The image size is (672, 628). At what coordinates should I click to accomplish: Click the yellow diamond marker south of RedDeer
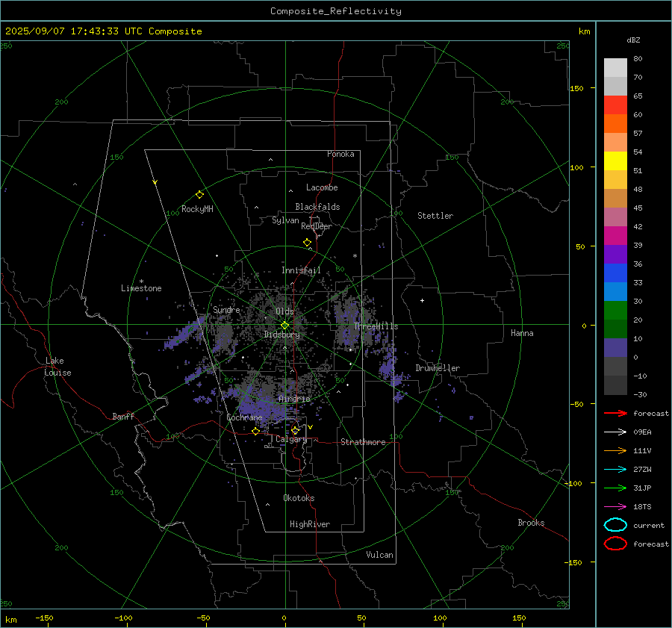[308, 243]
